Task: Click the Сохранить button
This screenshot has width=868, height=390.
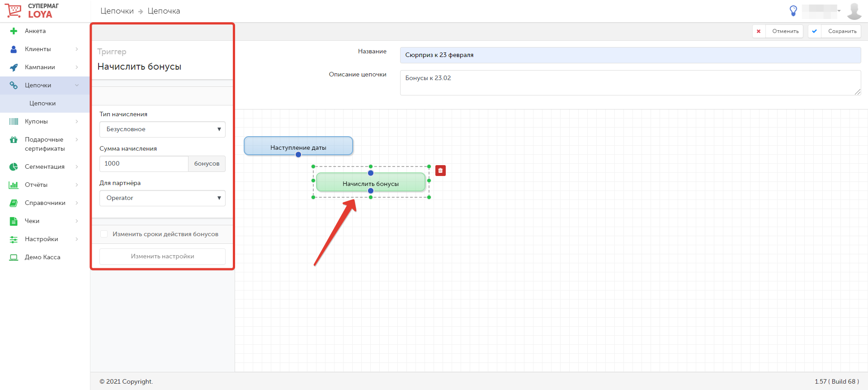Action: pos(835,31)
